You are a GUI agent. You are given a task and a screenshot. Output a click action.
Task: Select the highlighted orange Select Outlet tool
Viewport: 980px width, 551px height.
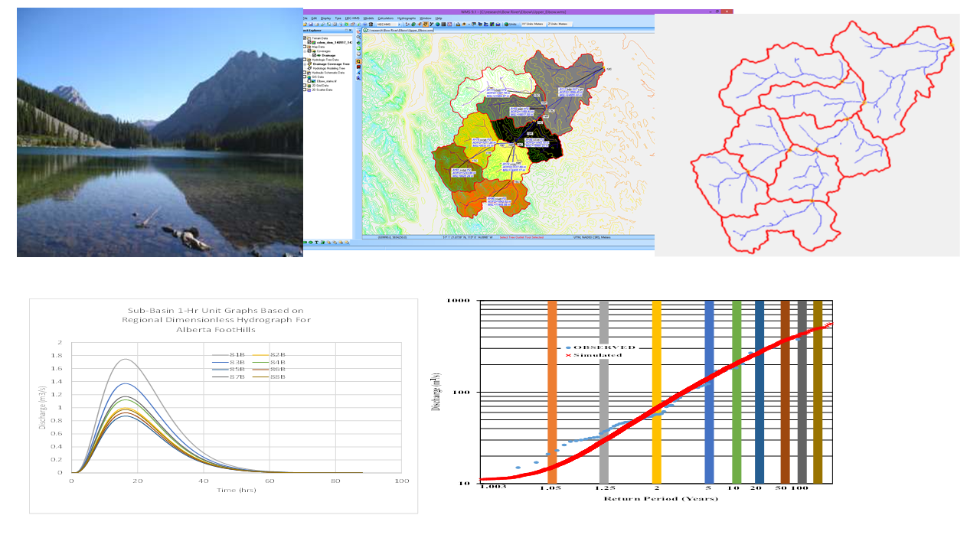click(x=358, y=60)
